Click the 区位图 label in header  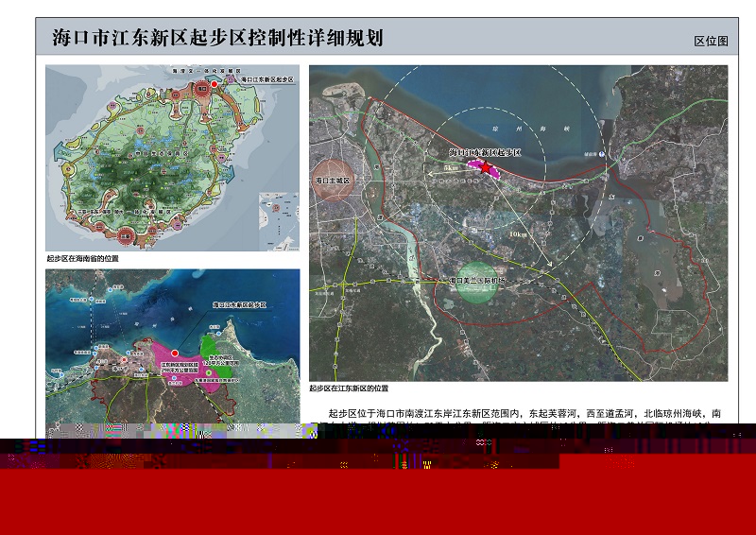[x=710, y=42]
